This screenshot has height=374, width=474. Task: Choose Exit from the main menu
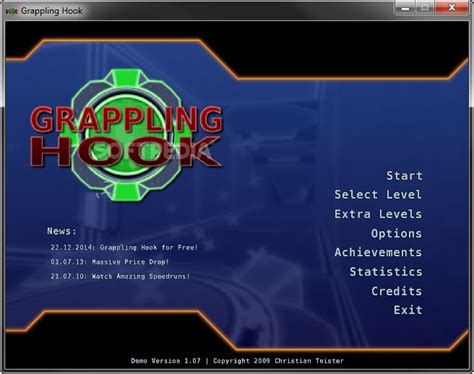pyautogui.click(x=408, y=310)
